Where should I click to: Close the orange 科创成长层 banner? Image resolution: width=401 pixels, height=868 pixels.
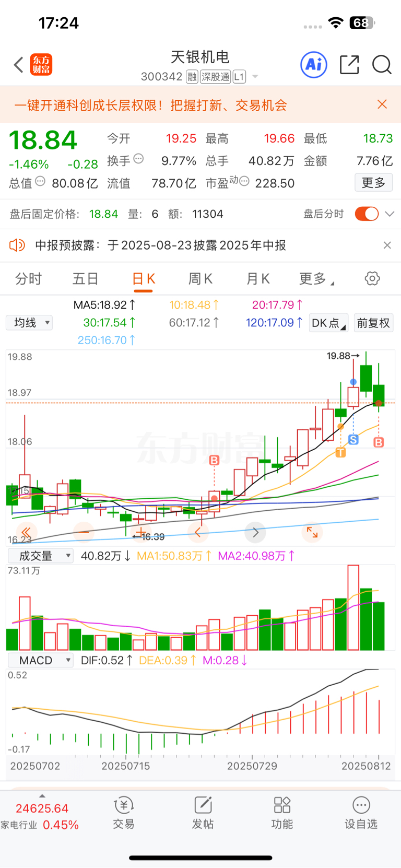[x=382, y=104]
